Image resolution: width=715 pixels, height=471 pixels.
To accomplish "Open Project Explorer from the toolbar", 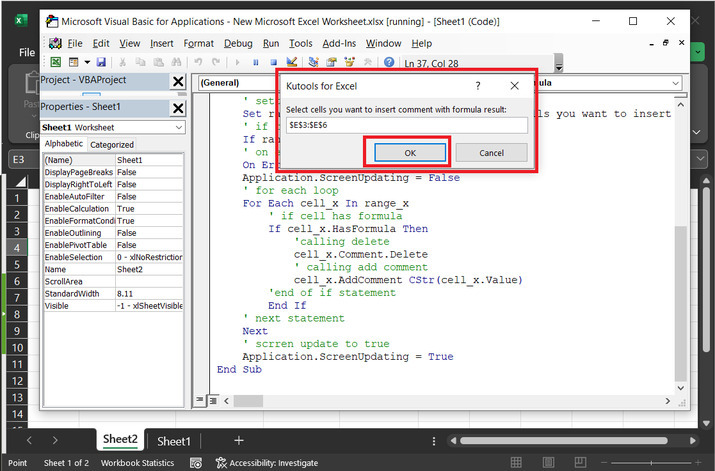I will [314, 62].
